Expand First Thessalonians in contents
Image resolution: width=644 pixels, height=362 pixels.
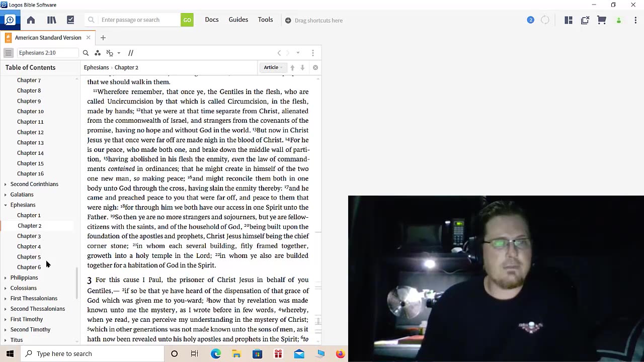[6, 299]
